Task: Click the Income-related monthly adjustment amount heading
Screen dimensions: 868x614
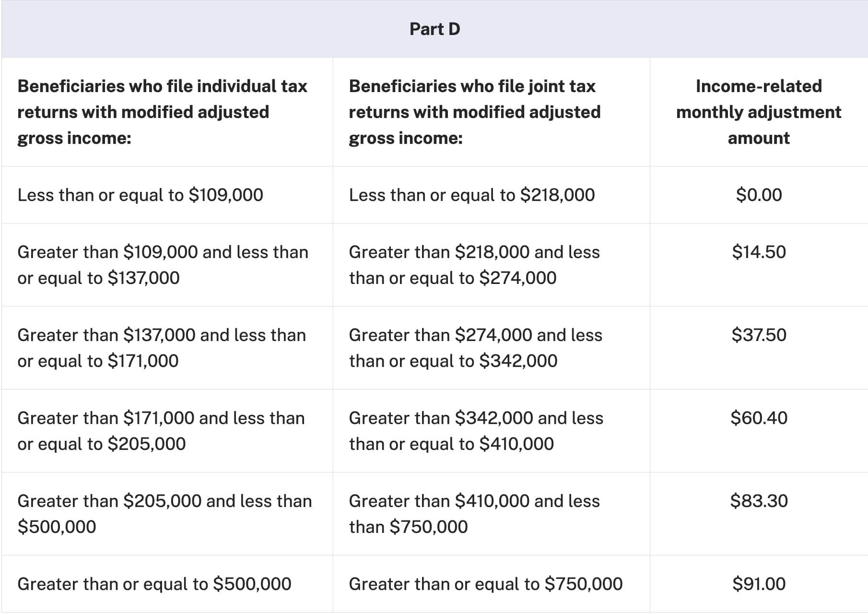Action: (759, 112)
